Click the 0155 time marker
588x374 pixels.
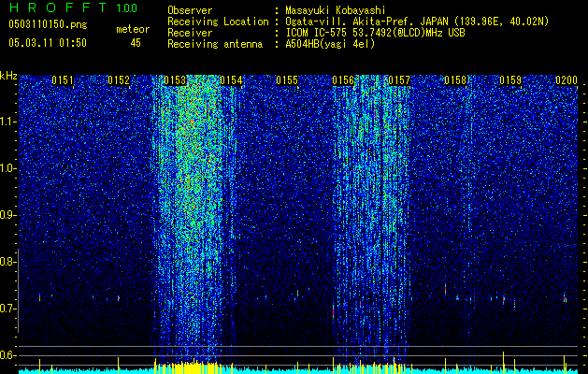point(287,80)
